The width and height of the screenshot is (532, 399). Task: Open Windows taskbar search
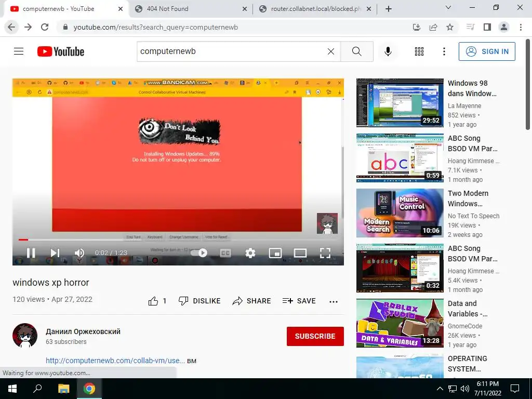(37, 389)
